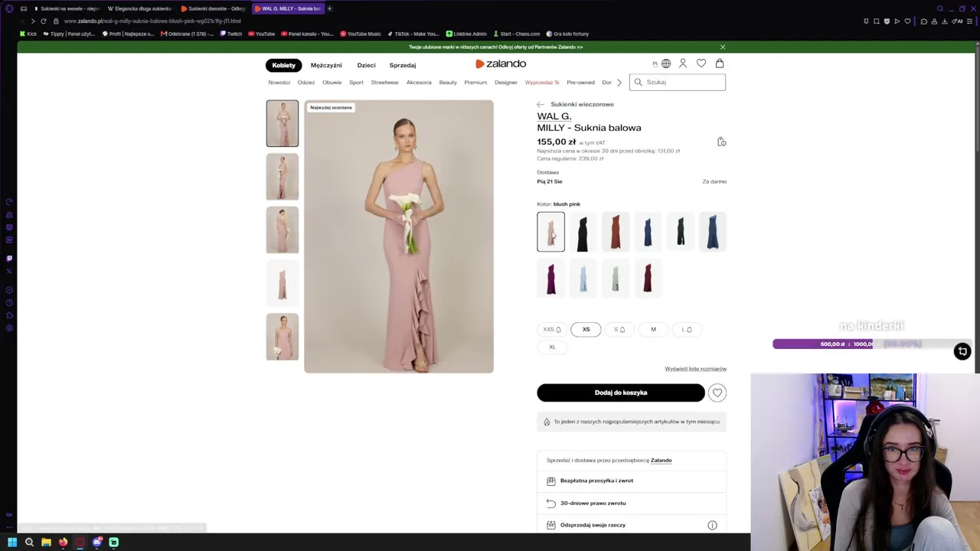This screenshot has width=980, height=551.
Task: Open the Wyprzedaż % category menu
Action: 542,82
